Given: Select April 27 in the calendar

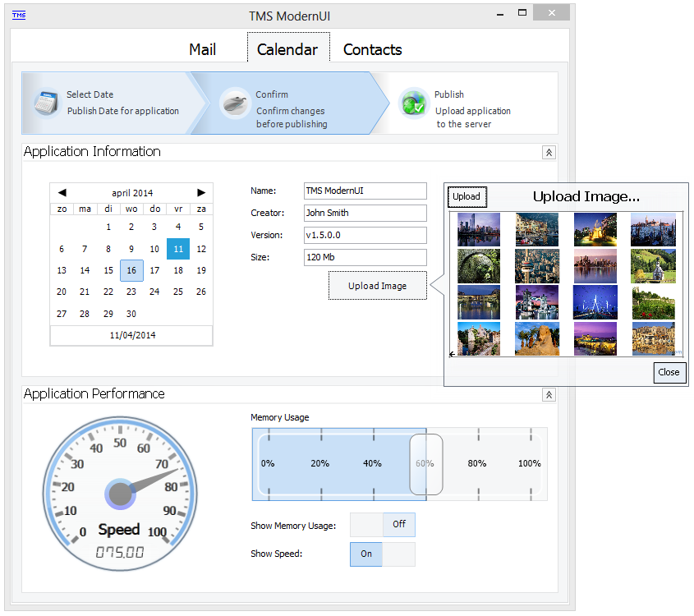Looking at the screenshot, I should 62,314.
